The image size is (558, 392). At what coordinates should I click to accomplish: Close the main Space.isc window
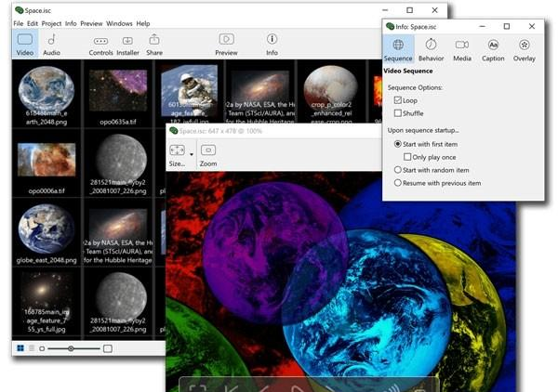pyautogui.click(x=434, y=10)
